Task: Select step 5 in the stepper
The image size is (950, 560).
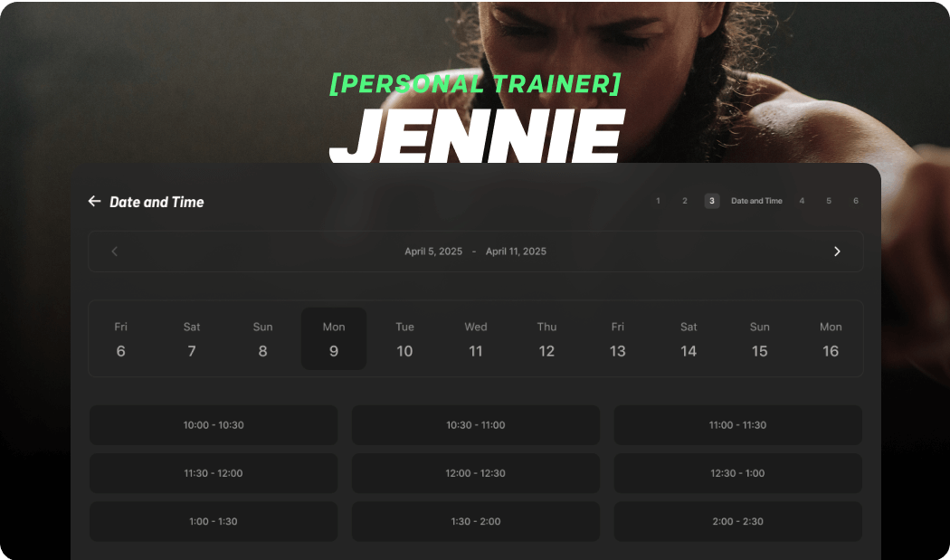Action: [x=829, y=201]
